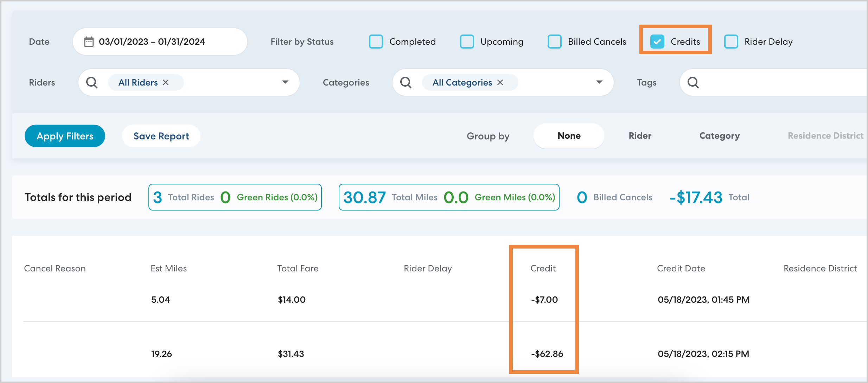Open the date range picker field
The height and width of the screenshot is (383, 868).
click(160, 42)
